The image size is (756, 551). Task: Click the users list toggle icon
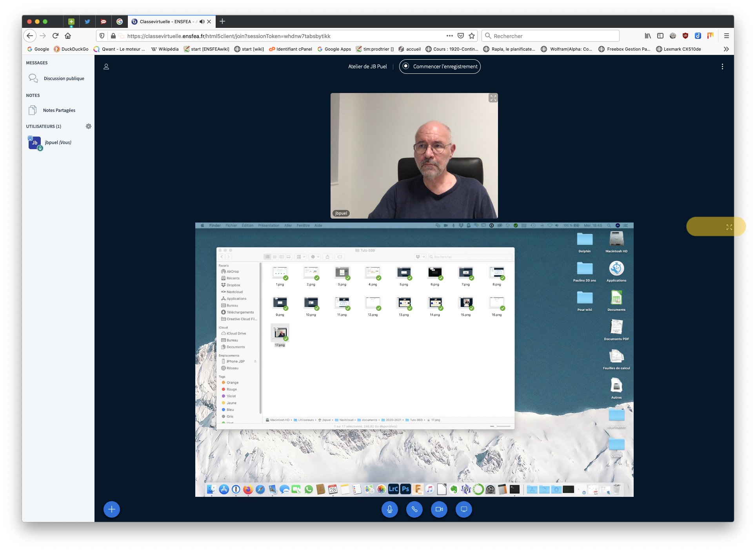point(106,67)
